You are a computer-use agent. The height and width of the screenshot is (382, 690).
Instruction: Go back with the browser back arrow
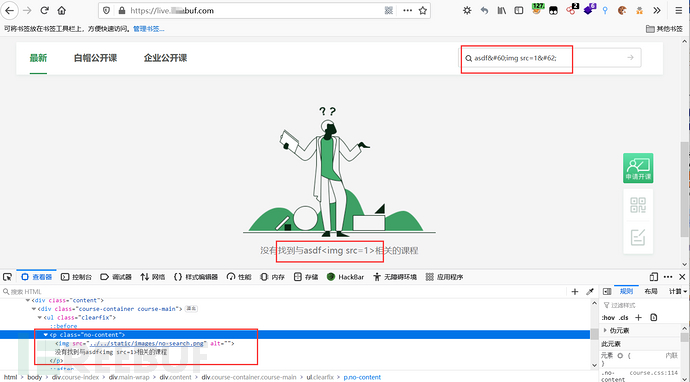9,11
